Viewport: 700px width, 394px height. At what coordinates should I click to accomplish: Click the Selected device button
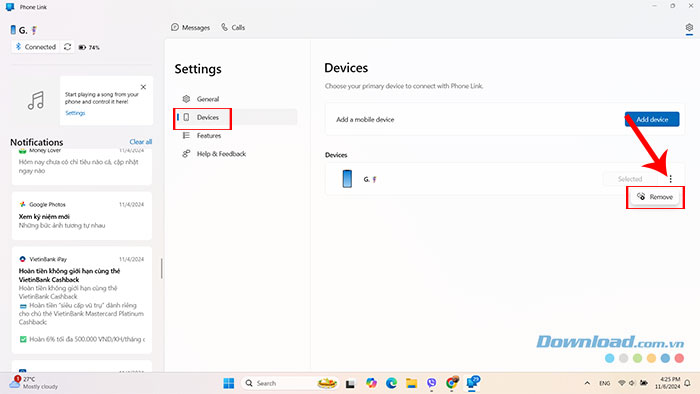[x=630, y=179]
